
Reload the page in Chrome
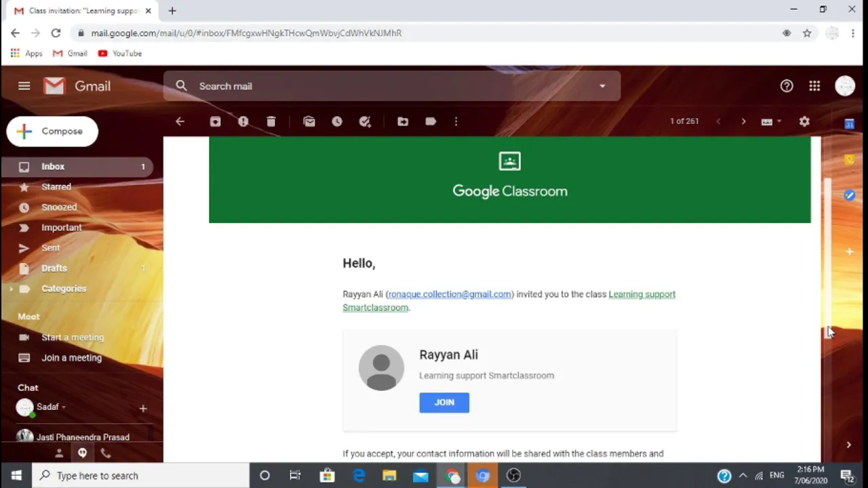pos(56,33)
